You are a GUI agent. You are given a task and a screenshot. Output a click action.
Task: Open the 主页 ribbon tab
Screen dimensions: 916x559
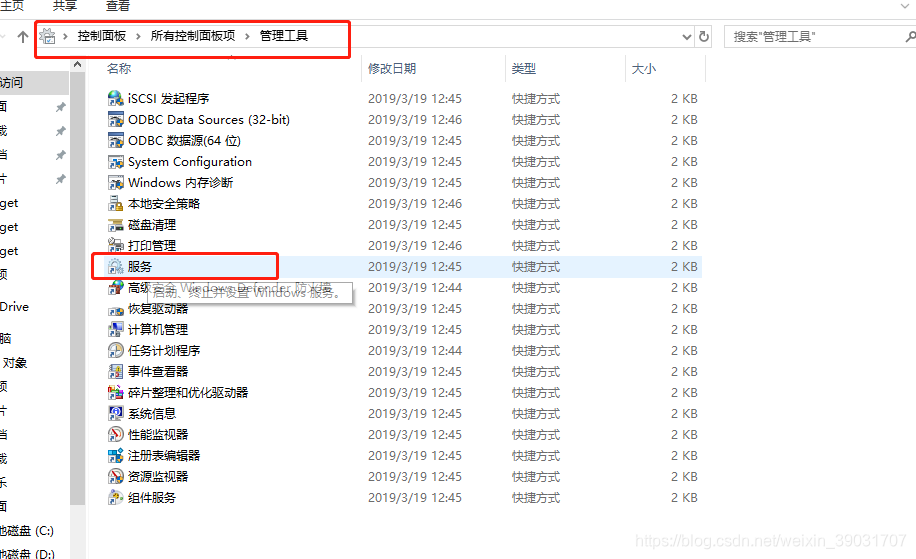pos(12,6)
